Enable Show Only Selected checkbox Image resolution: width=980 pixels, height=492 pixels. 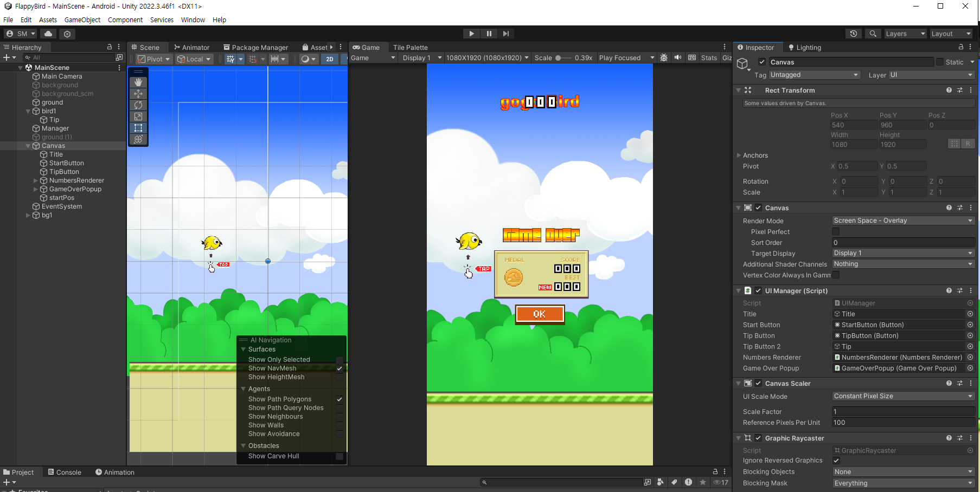point(340,360)
